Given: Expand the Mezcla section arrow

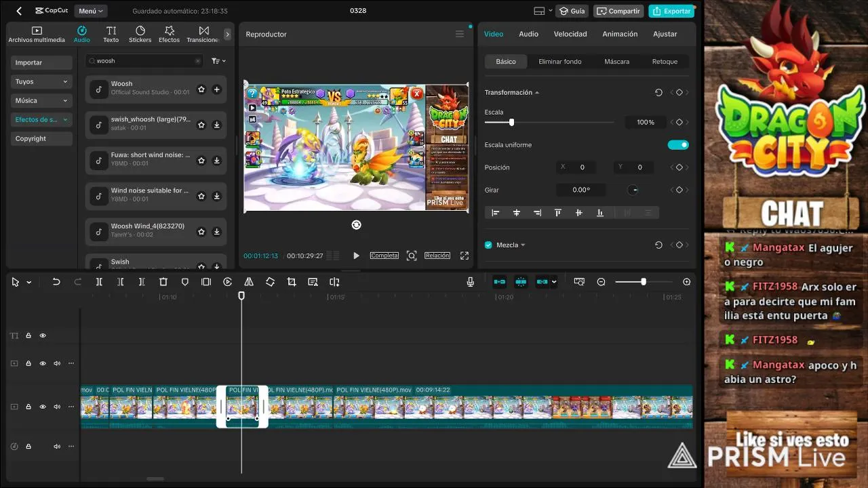Looking at the screenshot, I should (x=523, y=245).
